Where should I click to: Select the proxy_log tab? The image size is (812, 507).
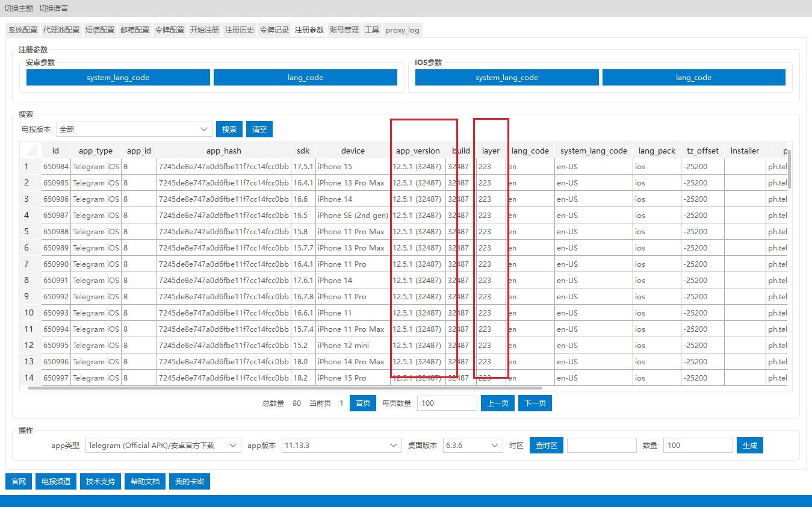click(x=402, y=30)
